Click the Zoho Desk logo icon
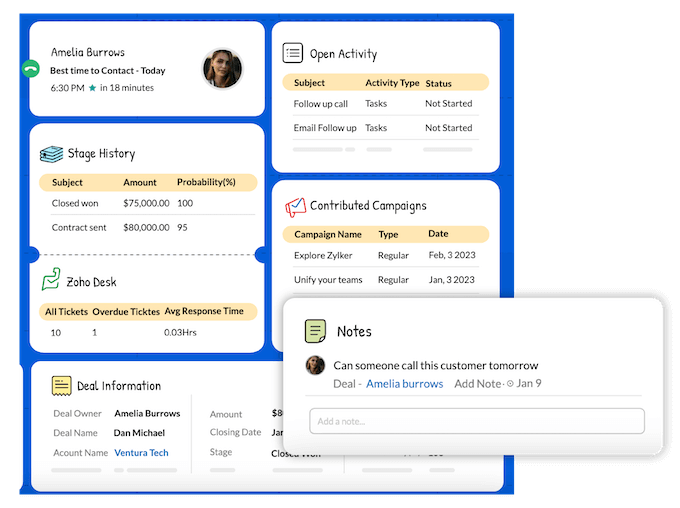This screenshot has height=508, width=680. point(51,281)
